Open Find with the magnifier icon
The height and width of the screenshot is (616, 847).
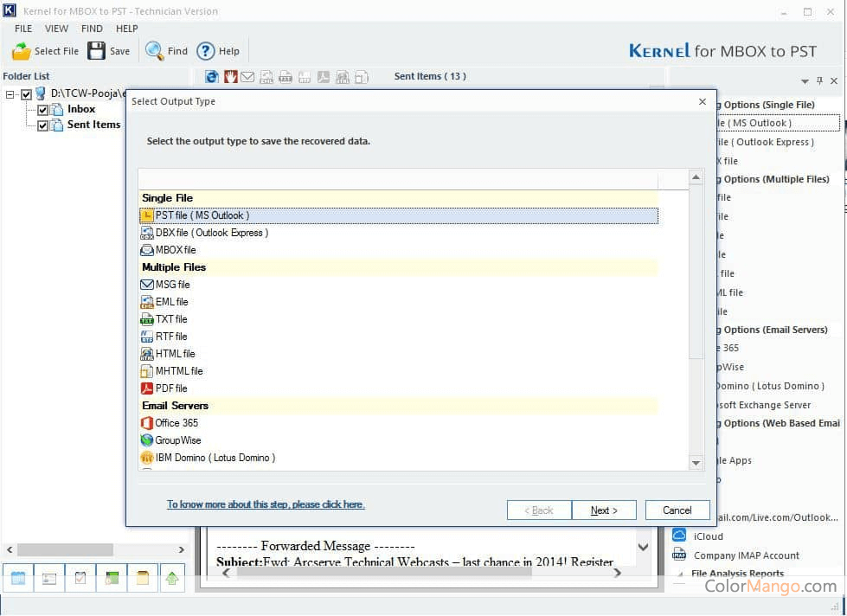(155, 51)
